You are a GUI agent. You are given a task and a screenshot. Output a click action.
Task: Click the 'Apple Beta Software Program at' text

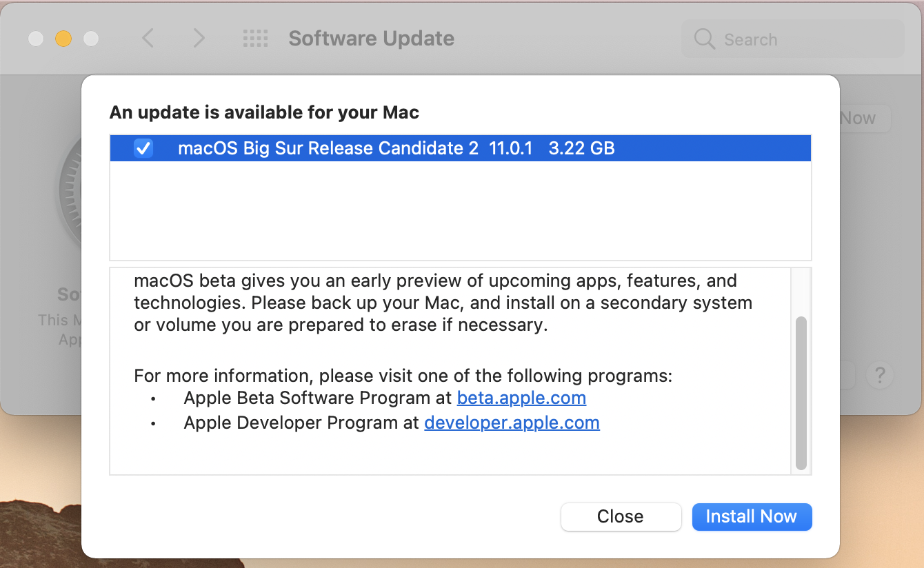[x=318, y=398]
